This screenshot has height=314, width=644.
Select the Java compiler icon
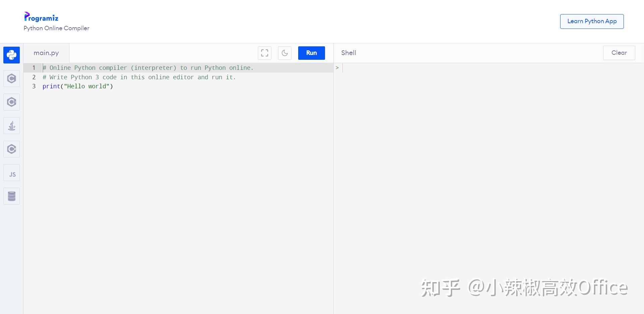[11, 125]
